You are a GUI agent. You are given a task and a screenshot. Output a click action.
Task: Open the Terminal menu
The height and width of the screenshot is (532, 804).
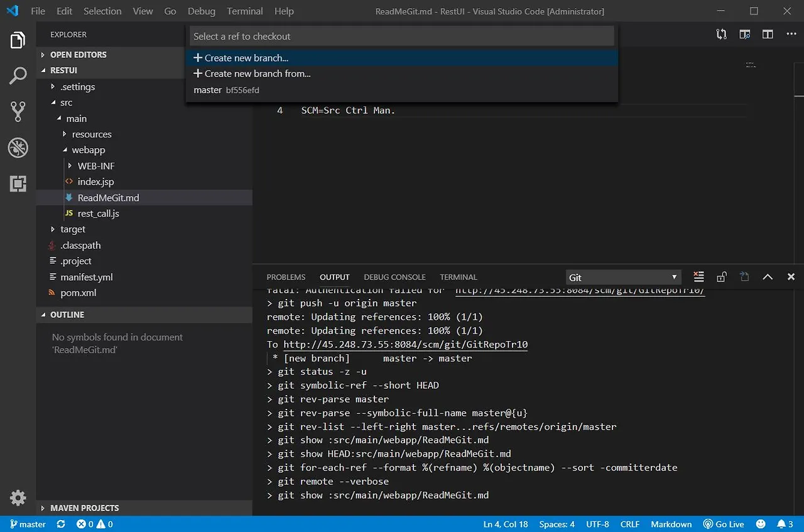click(x=245, y=11)
